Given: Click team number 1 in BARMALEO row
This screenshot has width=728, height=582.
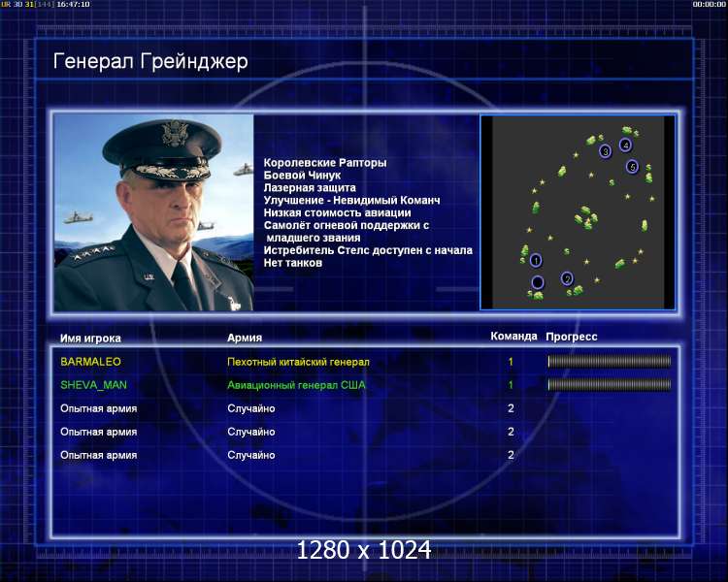Looking at the screenshot, I should [x=511, y=362].
